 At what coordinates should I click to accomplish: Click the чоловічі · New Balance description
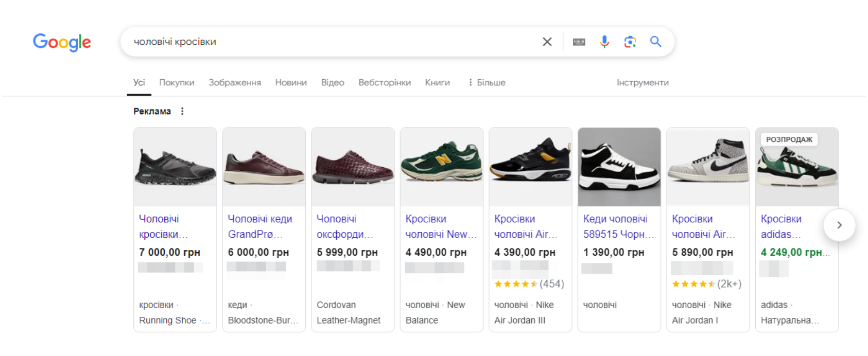tap(435, 312)
